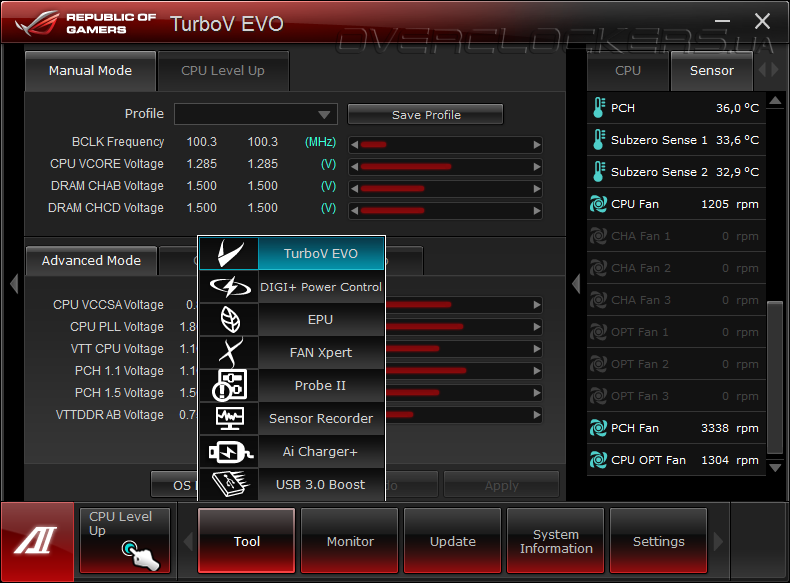The image size is (790, 583).
Task: Click the Sensor Recorder monitor icon
Action: coord(229,418)
